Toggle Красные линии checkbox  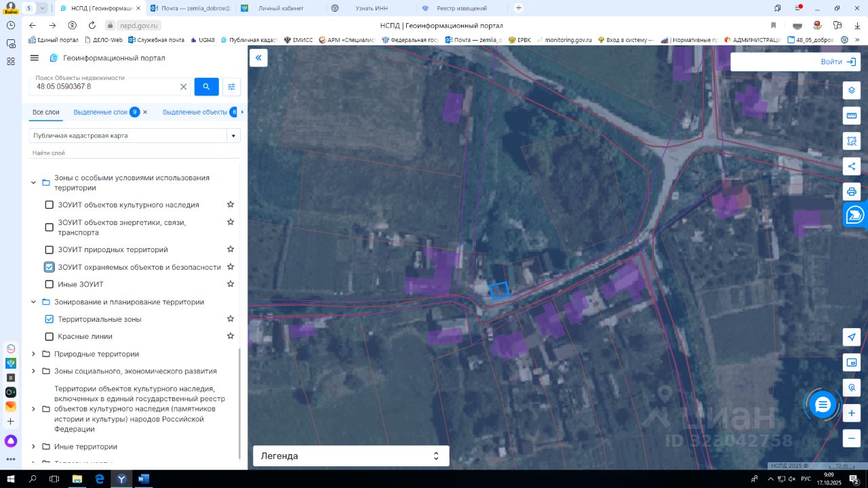49,337
